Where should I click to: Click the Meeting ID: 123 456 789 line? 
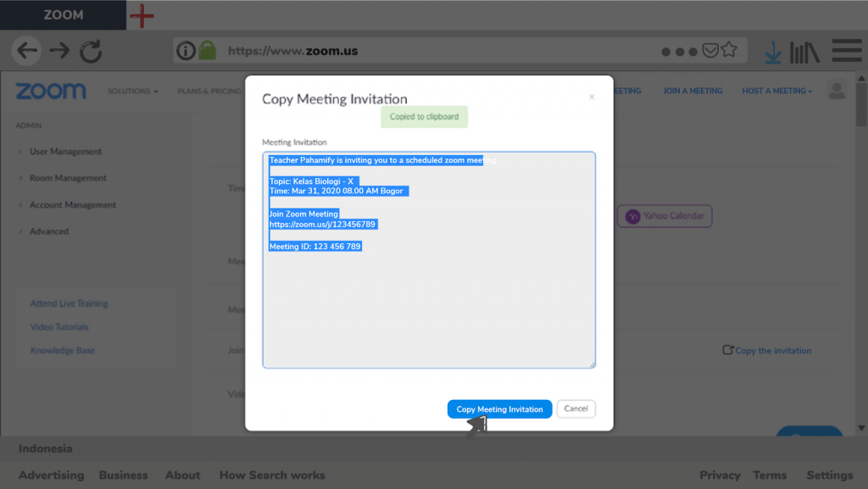(x=315, y=246)
